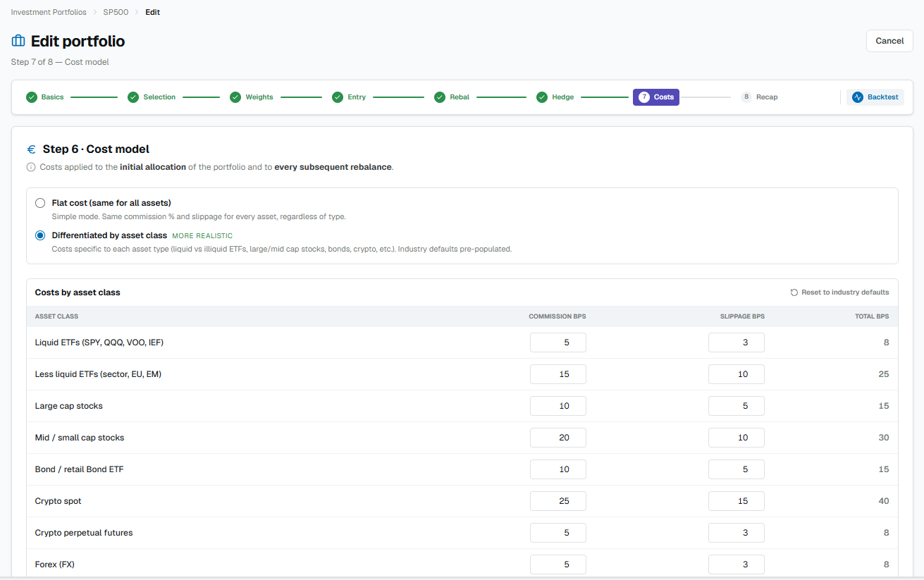Click the ASSET CLASS column header
This screenshot has height=580, width=924.
click(56, 316)
